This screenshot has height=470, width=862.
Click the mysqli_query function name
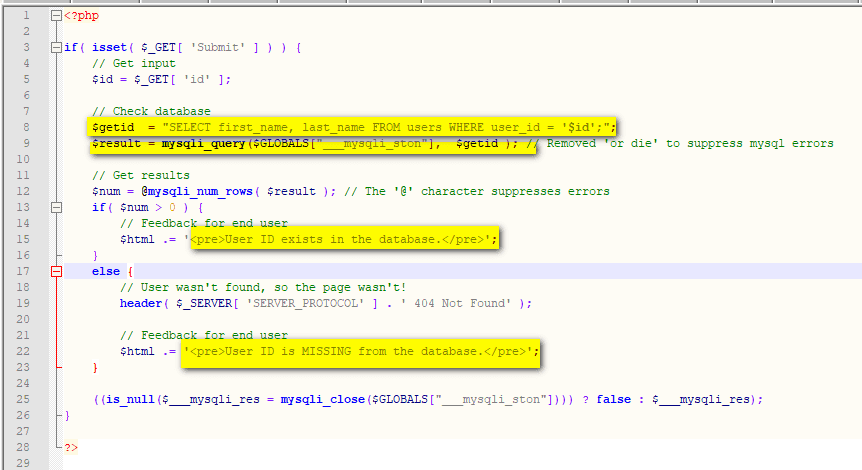point(204,143)
